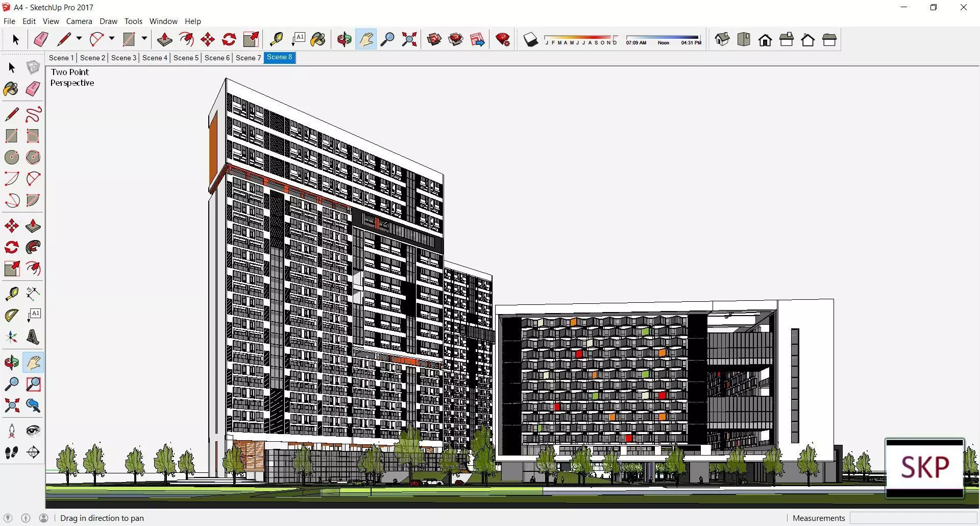Click the geo-location status bar icon
Viewport: 980px width, 526px height.
click(8, 518)
